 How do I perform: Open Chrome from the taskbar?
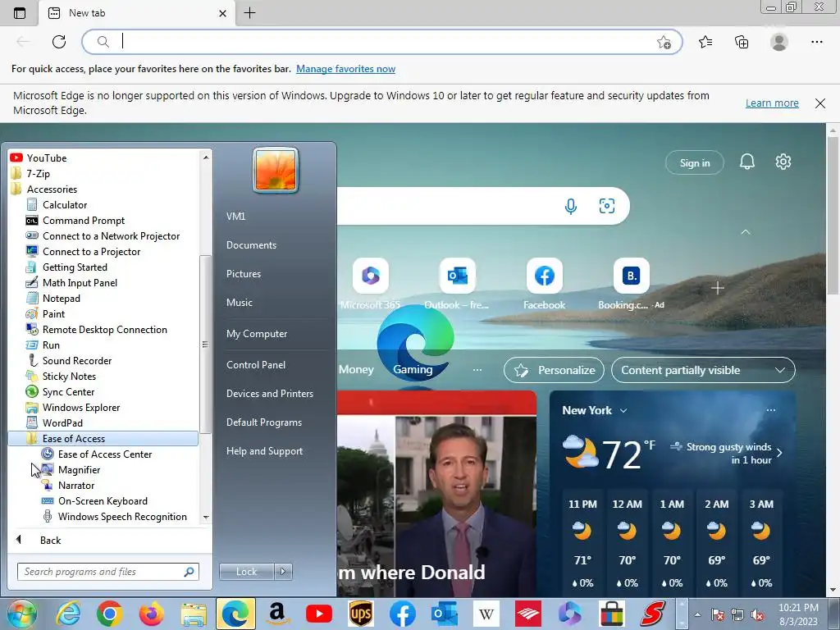pyautogui.click(x=110, y=614)
